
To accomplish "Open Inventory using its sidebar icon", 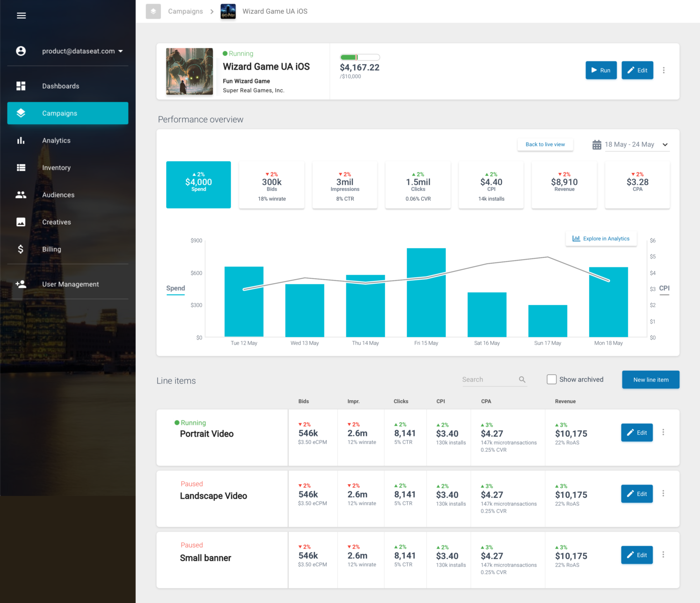I will point(21,168).
